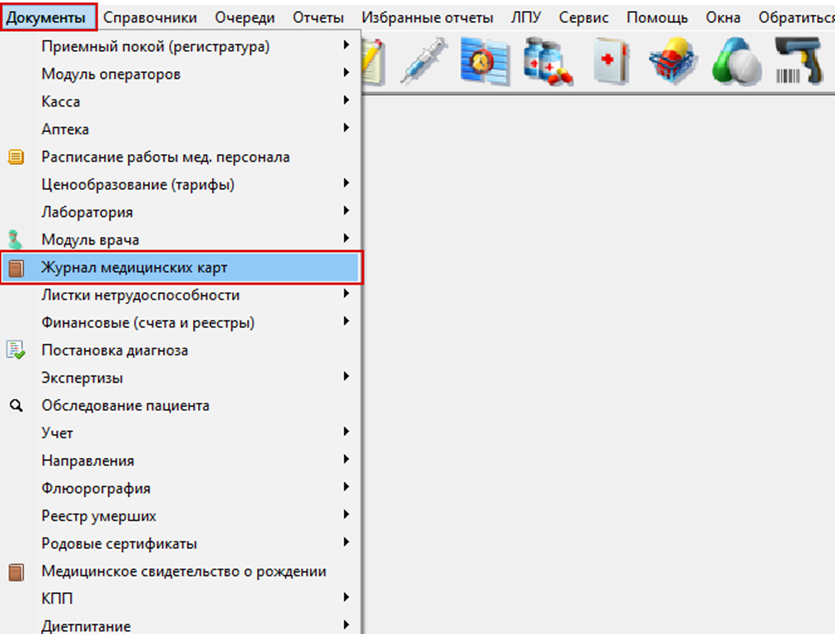Choose the Касса menu entry label
835x634 pixels.
61,102
